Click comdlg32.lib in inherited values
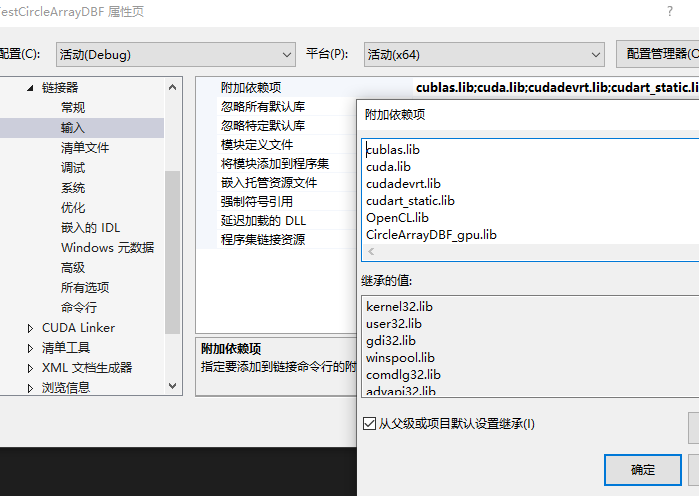This screenshot has height=496, width=699. pos(403,374)
